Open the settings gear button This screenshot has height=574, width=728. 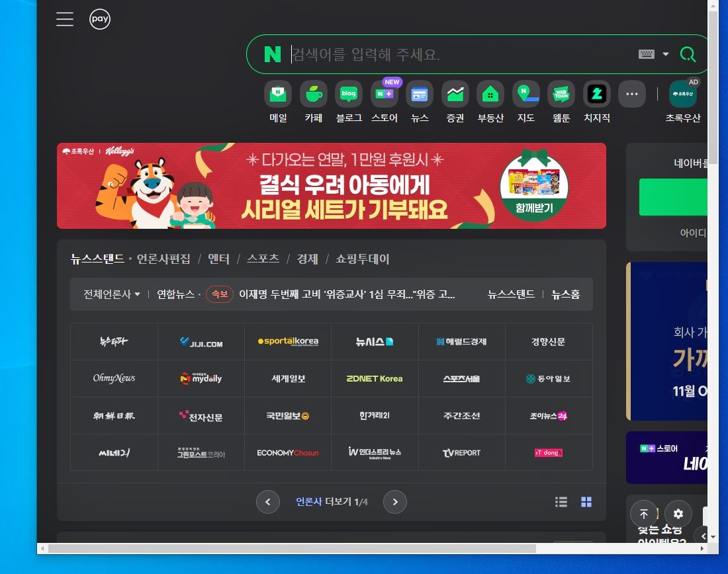coord(678,514)
